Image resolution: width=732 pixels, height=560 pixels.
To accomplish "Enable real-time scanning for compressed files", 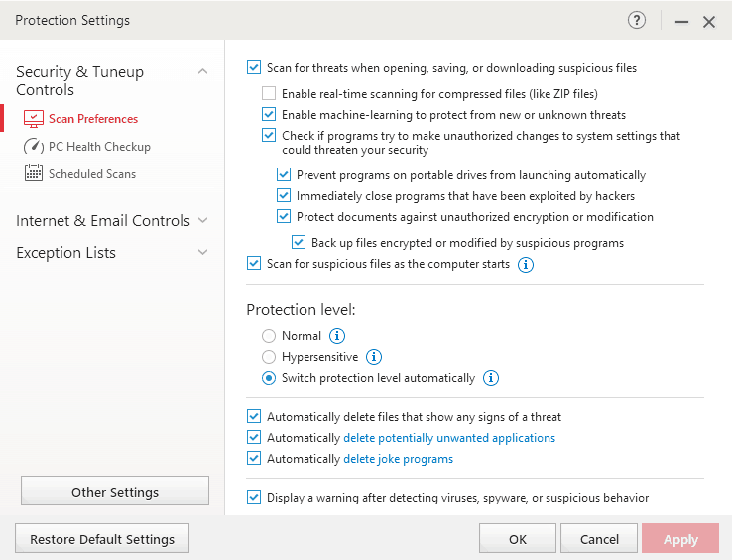I will pos(269,93).
